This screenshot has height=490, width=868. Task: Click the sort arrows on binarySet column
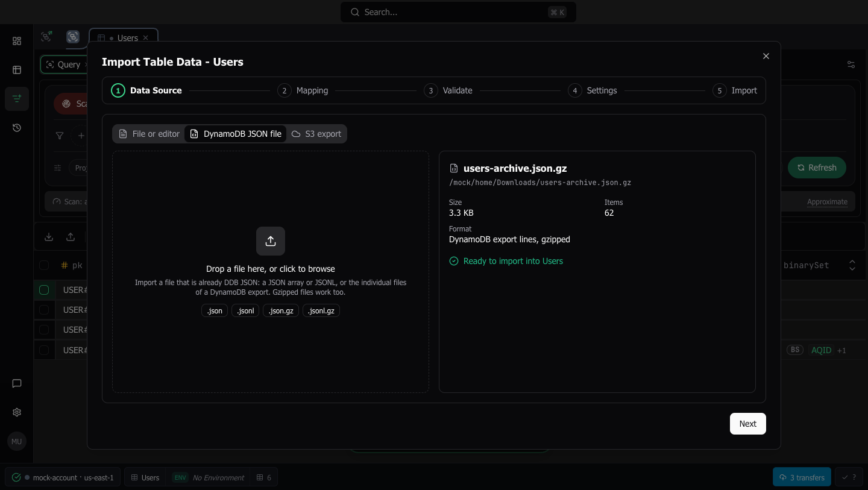click(x=852, y=265)
